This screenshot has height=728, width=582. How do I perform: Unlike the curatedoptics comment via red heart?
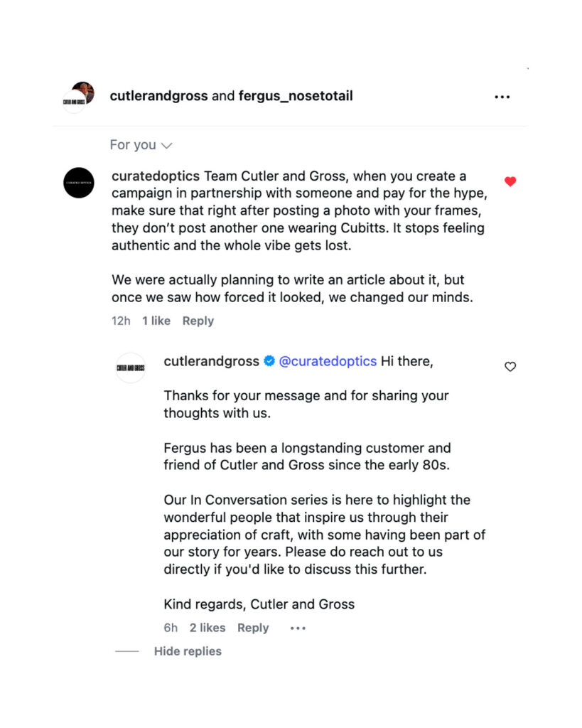[x=510, y=182]
